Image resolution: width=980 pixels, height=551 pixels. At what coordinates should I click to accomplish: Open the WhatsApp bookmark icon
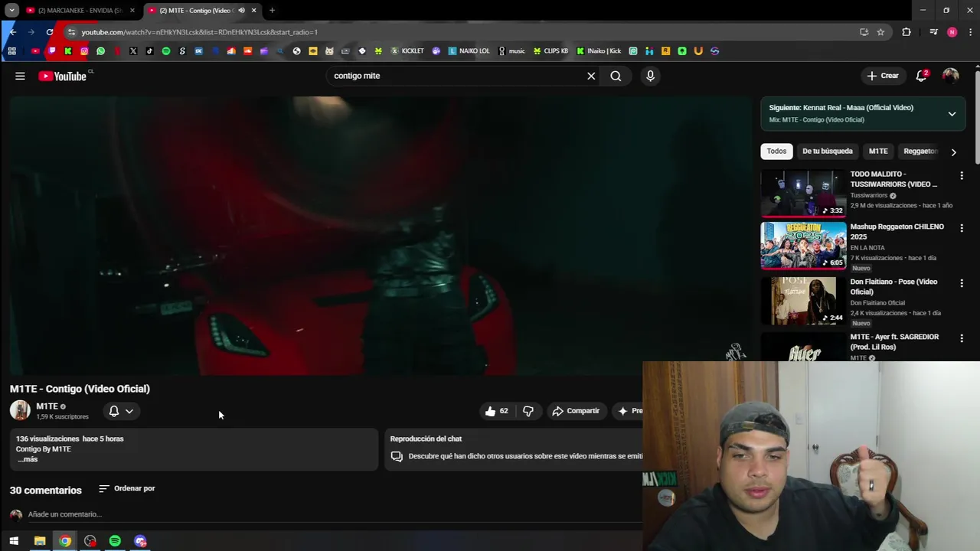click(100, 51)
